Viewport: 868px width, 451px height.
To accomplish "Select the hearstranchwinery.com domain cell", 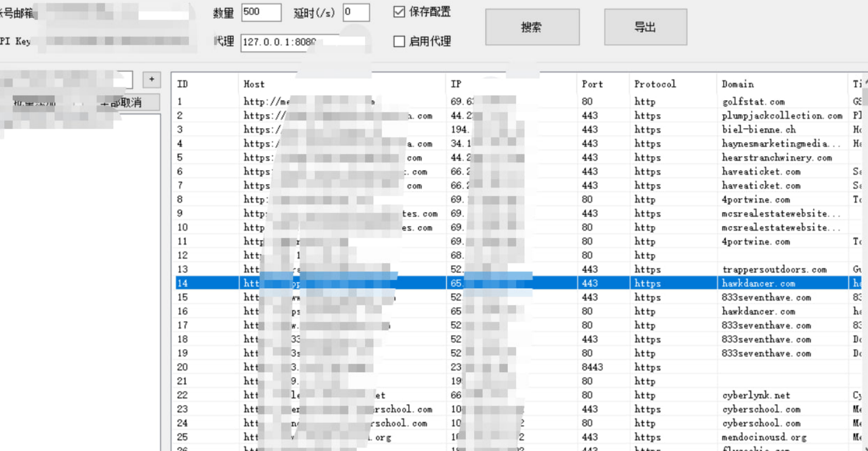I will tap(777, 158).
